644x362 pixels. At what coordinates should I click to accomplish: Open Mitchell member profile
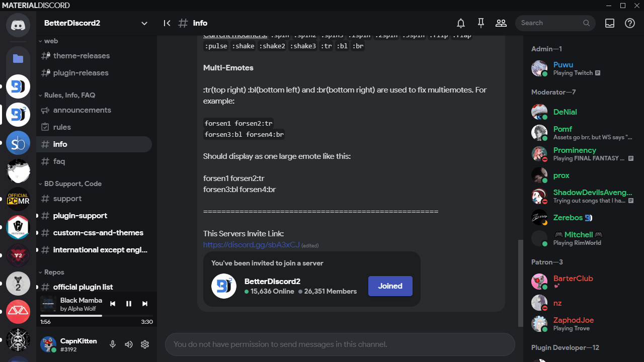(x=582, y=238)
